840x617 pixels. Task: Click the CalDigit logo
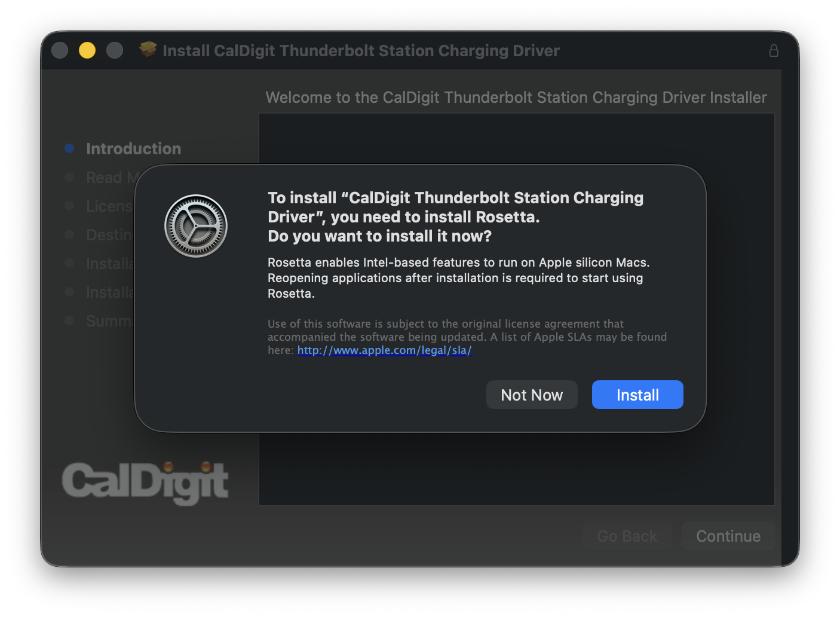pos(145,482)
